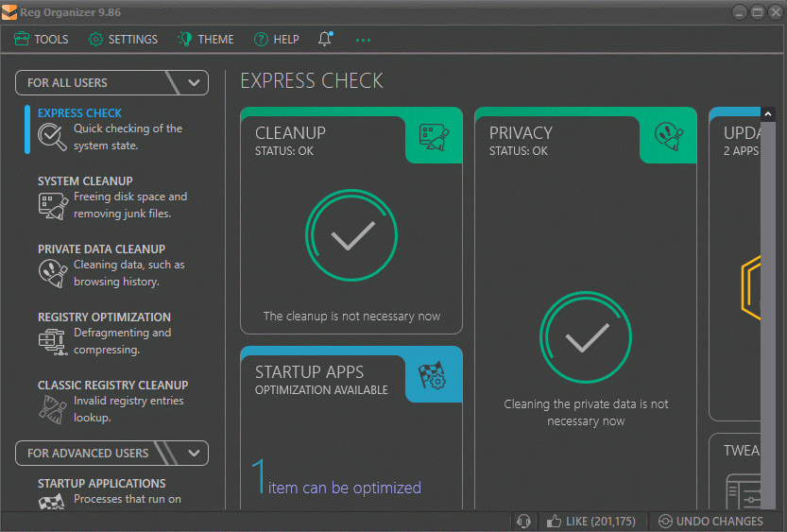This screenshot has height=532, width=787.
Task: Click the Help question mark icon
Action: (261, 39)
